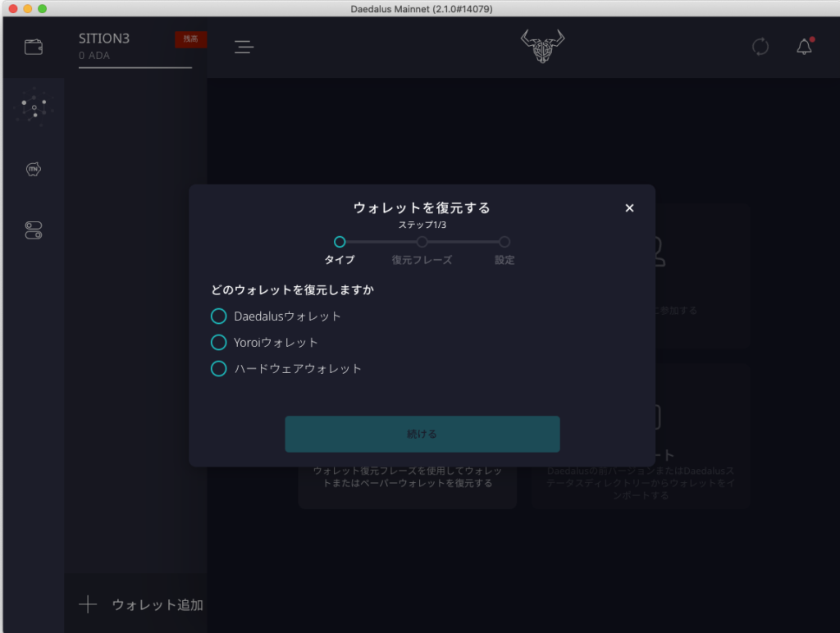Click the hamburger menu icon

coord(244,47)
